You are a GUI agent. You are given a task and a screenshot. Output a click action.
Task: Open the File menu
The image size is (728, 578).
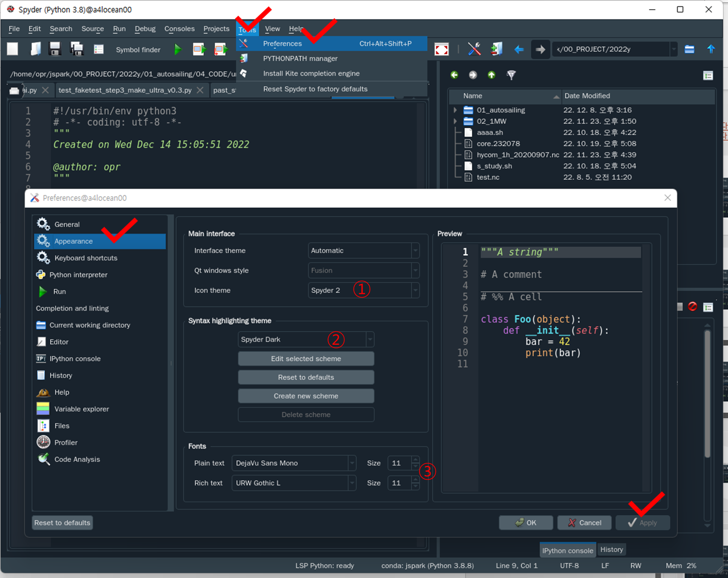coord(14,29)
